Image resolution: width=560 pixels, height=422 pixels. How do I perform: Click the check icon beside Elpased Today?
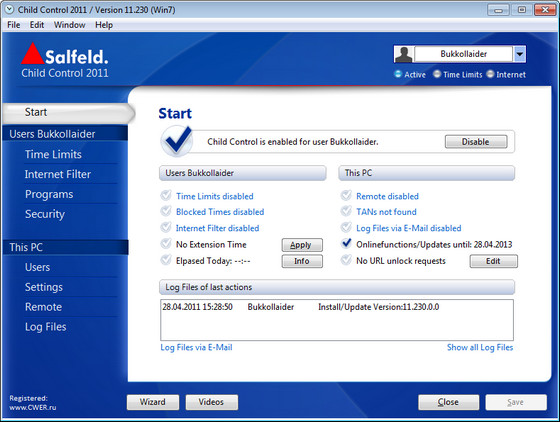(x=166, y=260)
